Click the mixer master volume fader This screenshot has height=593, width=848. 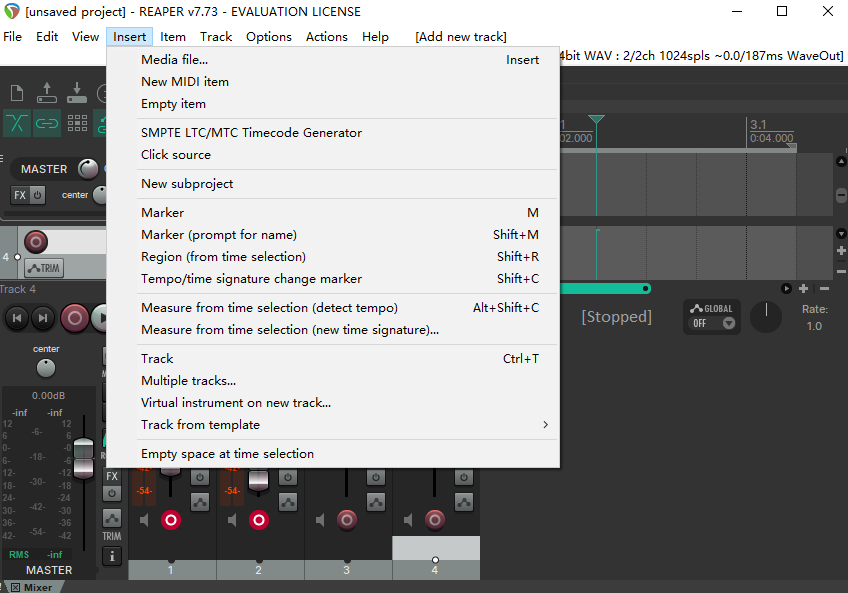83,458
